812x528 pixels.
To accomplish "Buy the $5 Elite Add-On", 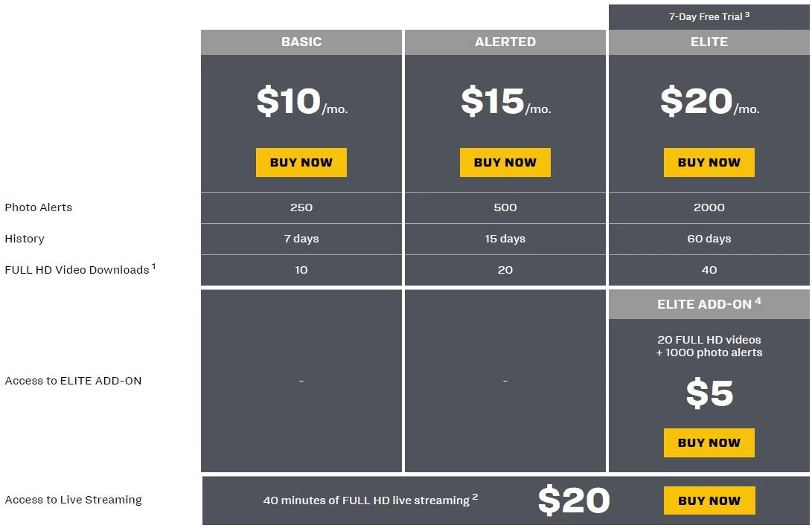I will (709, 442).
